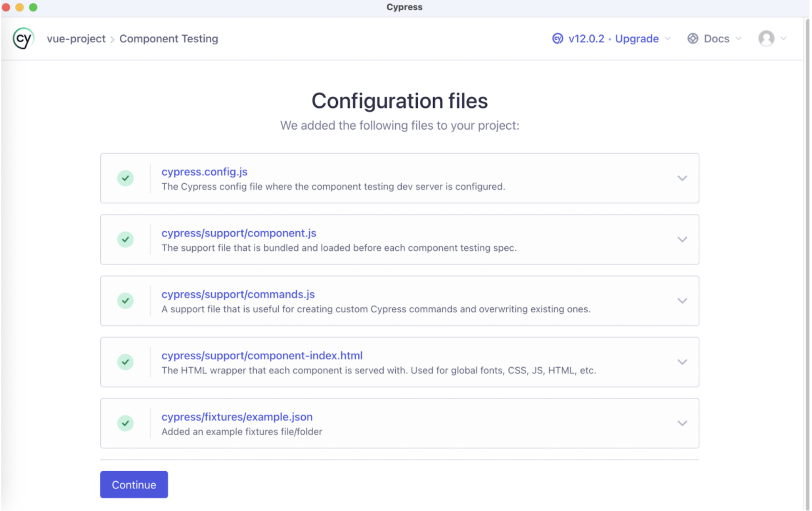Expand the cypress.config.js file preview chevron
The height and width of the screenshot is (511, 812).
(x=682, y=178)
